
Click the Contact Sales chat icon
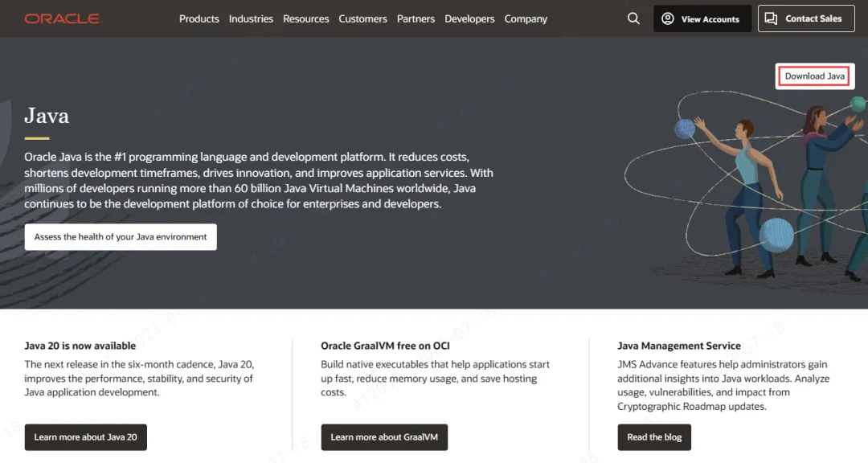[x=772, y=18]
